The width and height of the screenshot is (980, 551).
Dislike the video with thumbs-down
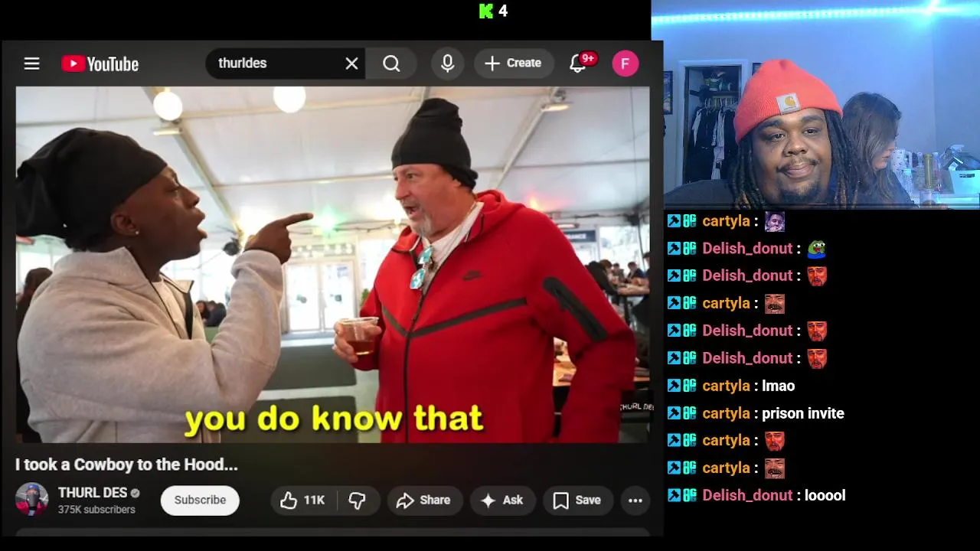(x=358, y=500)
